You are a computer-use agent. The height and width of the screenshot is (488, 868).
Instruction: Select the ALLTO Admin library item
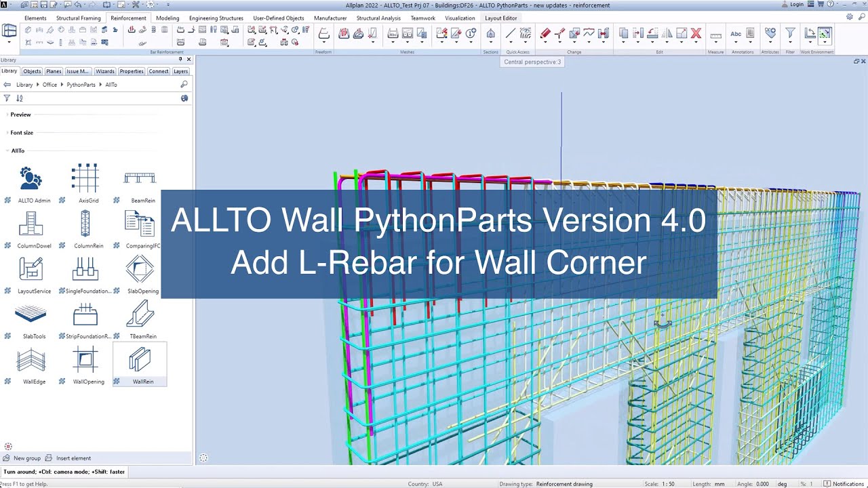point(31,183)
